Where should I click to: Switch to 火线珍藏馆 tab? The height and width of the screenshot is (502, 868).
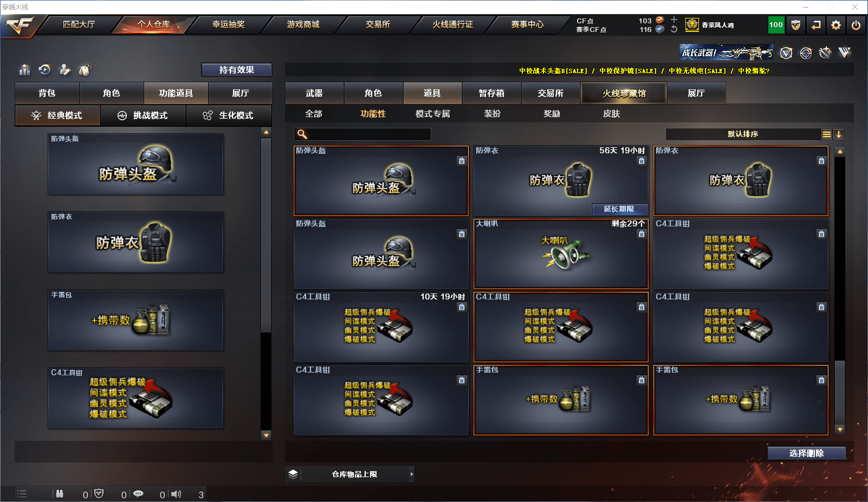click(624, 93)
